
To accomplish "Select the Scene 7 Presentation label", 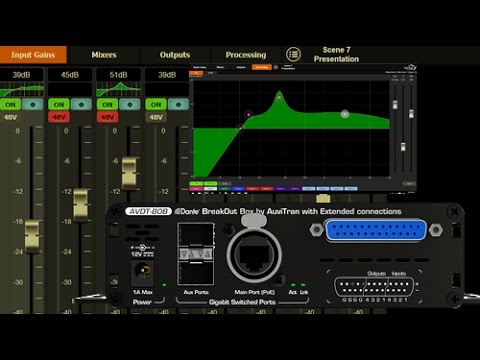I will click(x=336, y=54).
